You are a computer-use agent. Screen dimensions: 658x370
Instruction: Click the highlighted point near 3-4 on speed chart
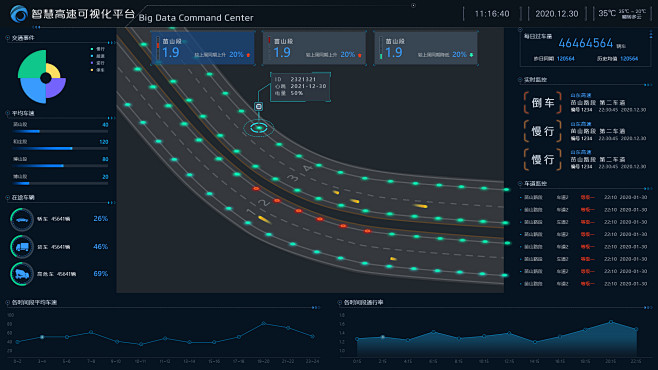(x=42, y=337)
